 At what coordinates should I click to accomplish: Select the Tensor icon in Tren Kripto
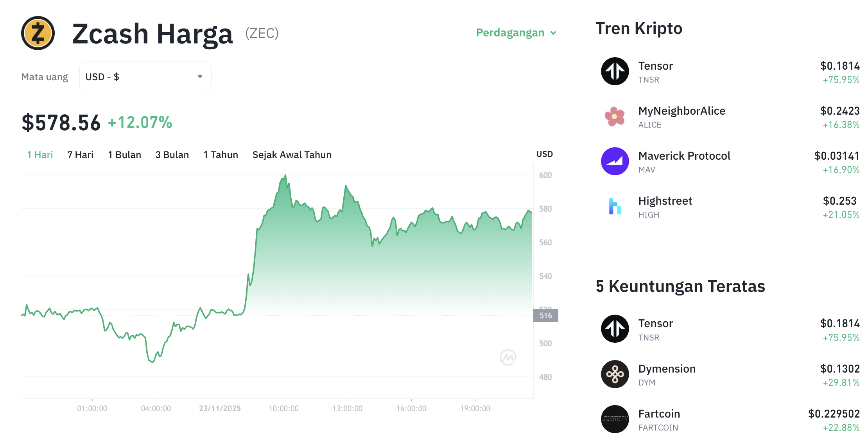point(615,71)
